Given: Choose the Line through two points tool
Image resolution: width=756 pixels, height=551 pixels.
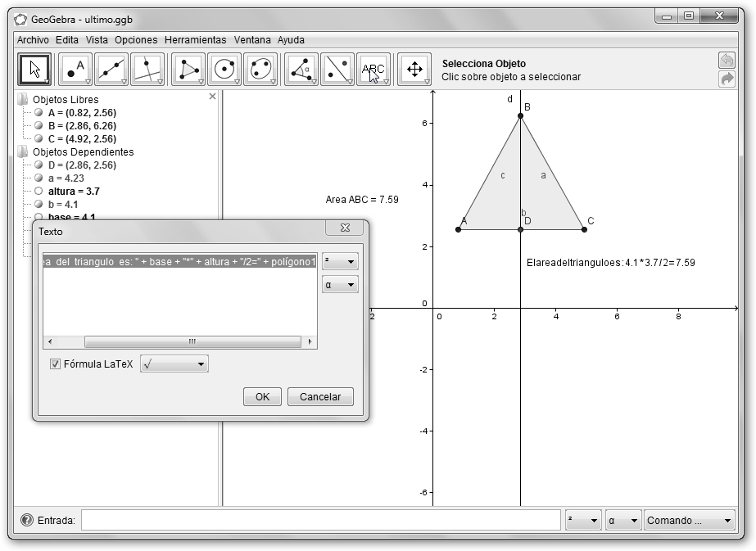Looking at the screenshot, I should (x=111, y=70).
